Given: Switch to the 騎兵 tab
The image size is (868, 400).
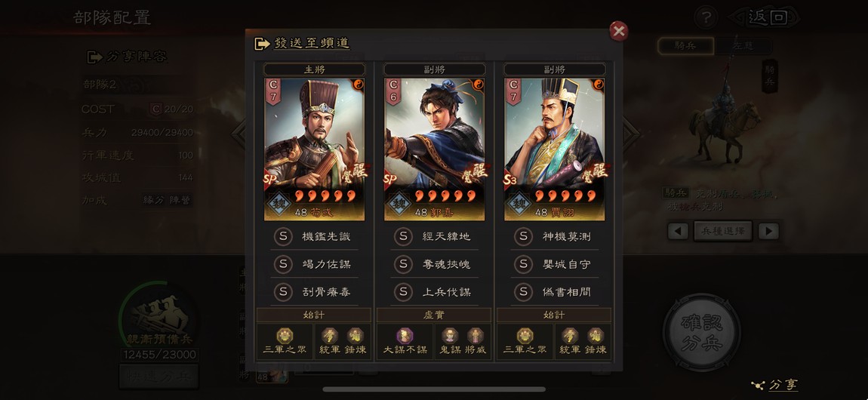Looking at the screenshot, I should tap(685, 46).
